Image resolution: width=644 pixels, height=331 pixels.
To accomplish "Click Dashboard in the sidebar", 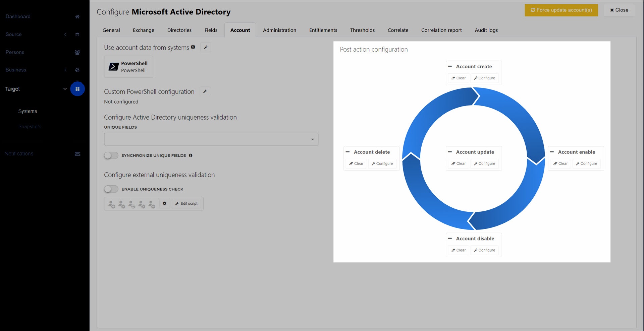I will 18,16.
